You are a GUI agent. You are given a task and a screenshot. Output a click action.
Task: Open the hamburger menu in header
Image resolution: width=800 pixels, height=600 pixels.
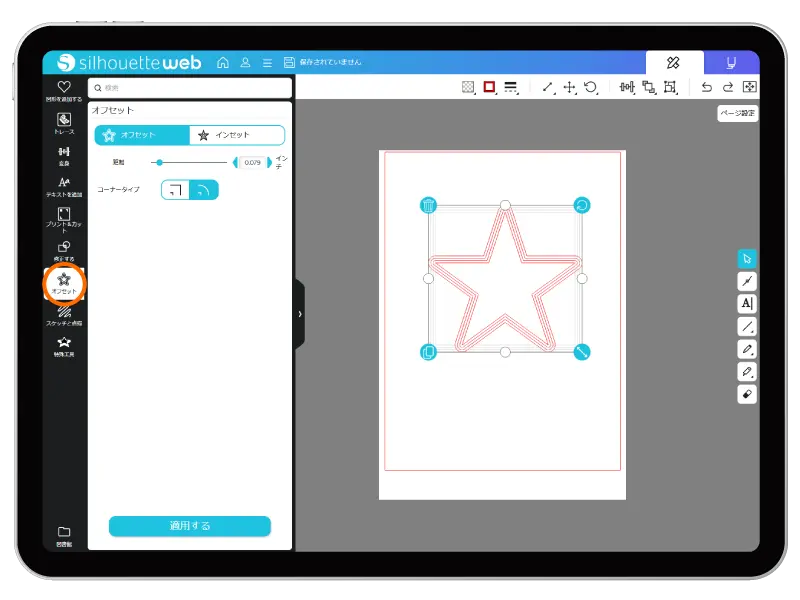(267, 62)
